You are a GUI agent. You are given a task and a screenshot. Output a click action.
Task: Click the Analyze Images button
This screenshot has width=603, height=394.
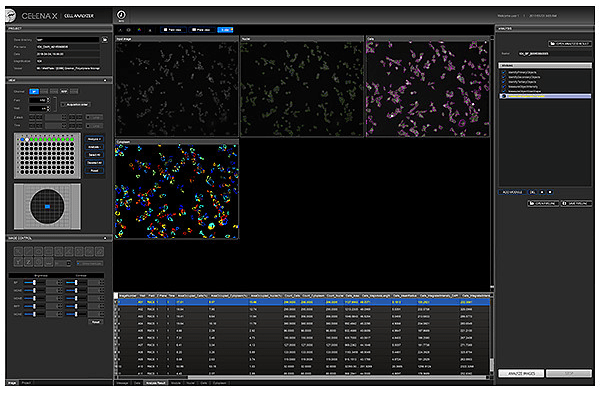521,374
